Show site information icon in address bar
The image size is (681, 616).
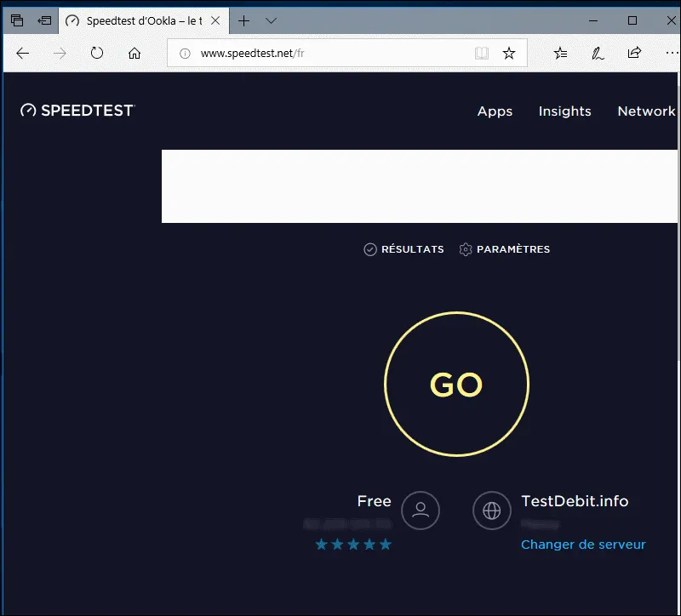click(x=185, y=54)
